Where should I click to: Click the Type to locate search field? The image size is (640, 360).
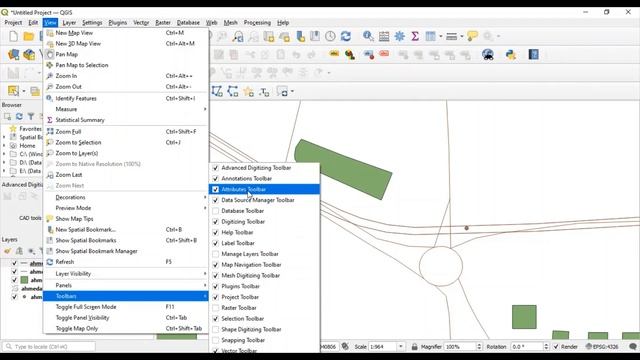click(x=49, y=347)
